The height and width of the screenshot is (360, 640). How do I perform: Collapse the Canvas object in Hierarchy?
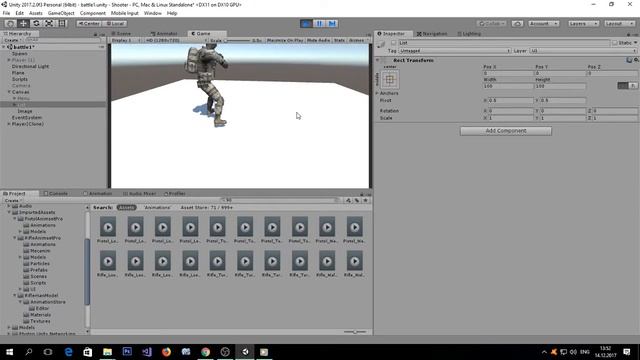click(x=9, y=92)
